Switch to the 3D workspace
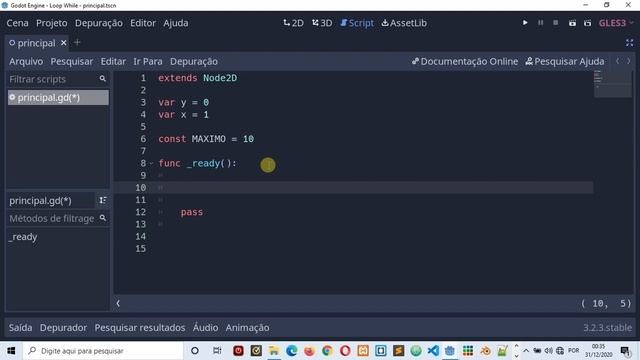The height and width of the screenshot is (360, 640). click(x=322, y=23)
